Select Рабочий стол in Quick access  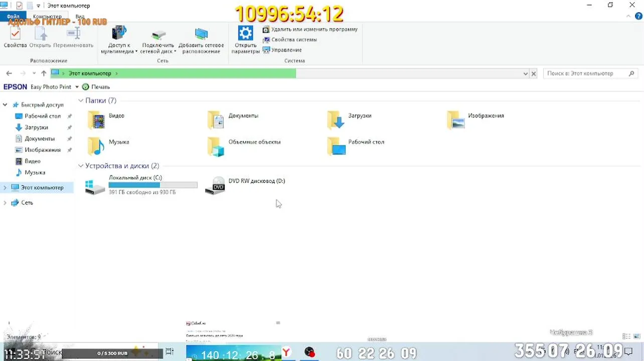tap(43, 116)
